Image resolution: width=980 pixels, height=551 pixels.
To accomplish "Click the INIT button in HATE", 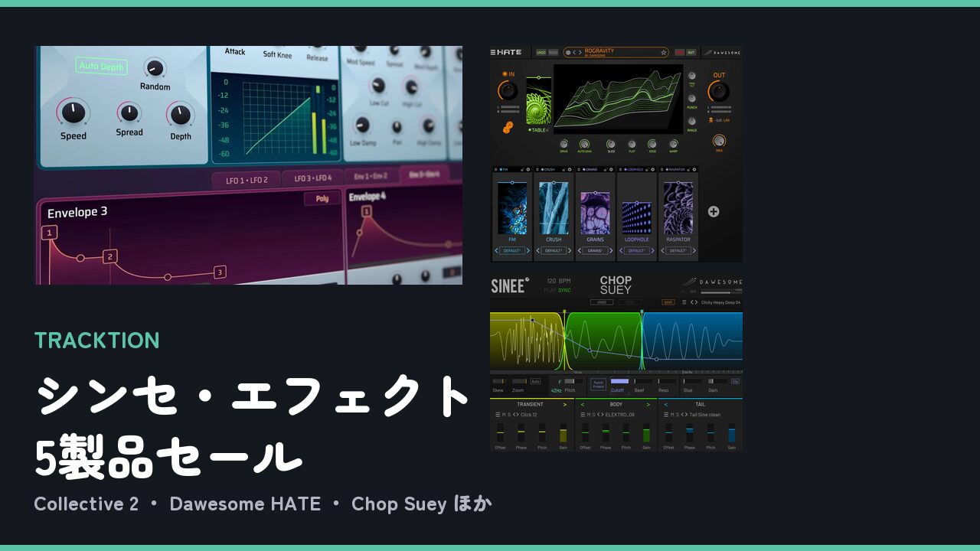I will click(x=691, y=52).
